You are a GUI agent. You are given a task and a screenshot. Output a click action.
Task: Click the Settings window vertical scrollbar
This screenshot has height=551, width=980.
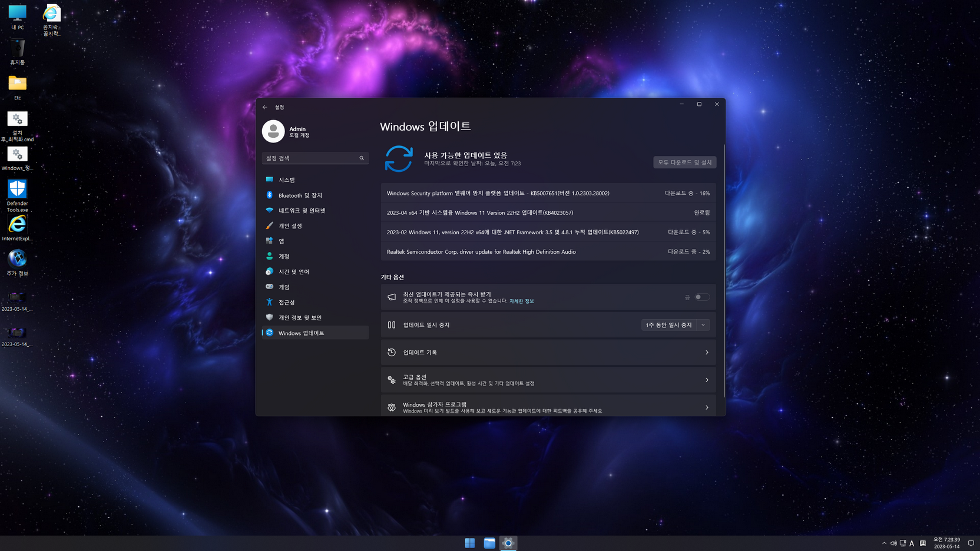[724, 271]
